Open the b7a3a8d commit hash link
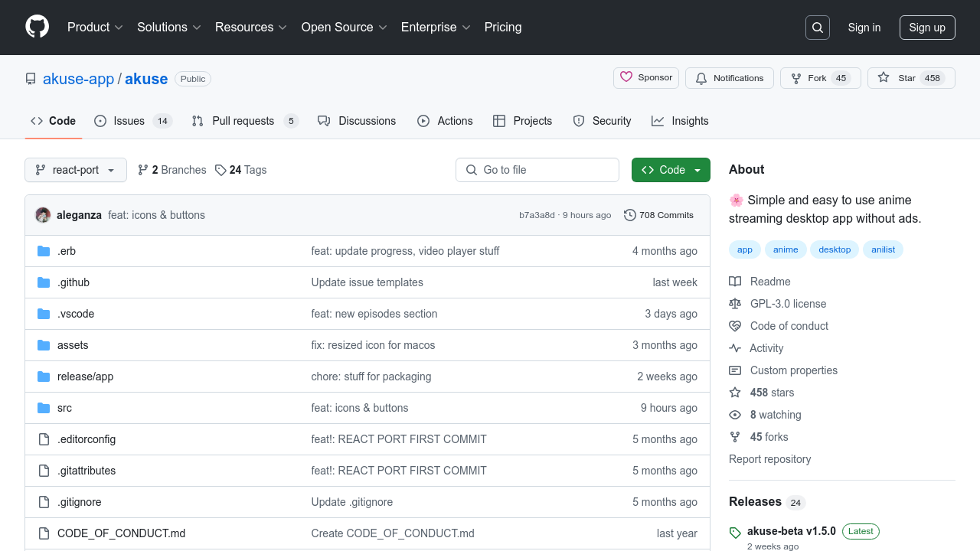 click(537, 215)
